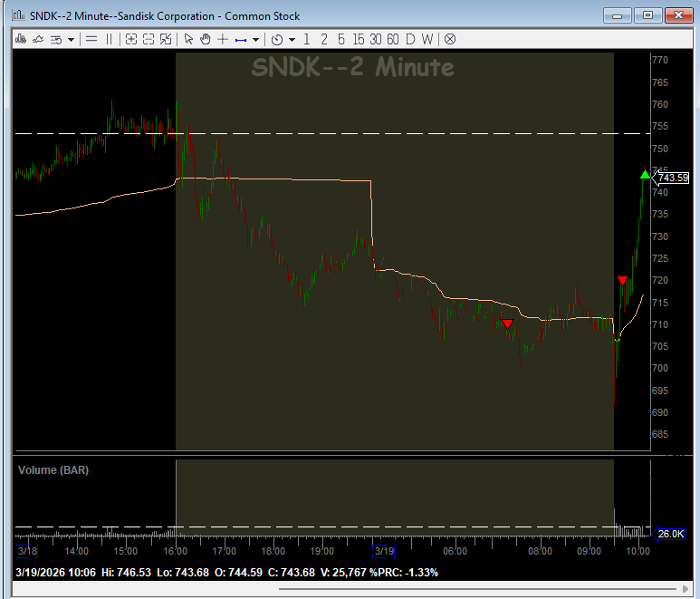The width and height of the screenshot is (700, 599).
Task: Click the fit-chart resize icon
Action: pos(166,39)
